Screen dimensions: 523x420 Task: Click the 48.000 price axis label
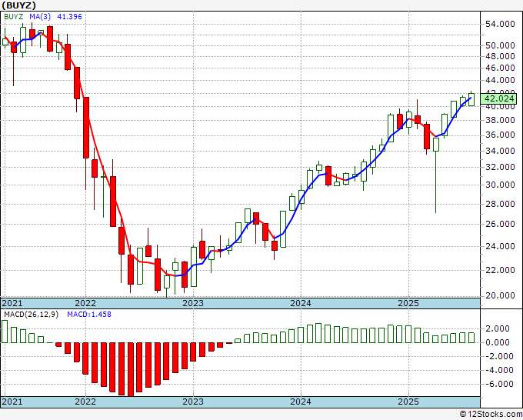point(500,56)
